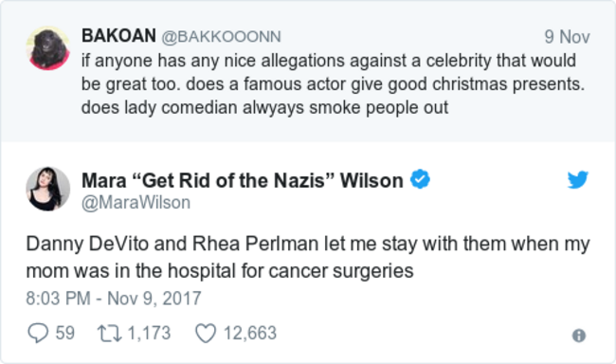The image size is (616, 364).
Task: View the 59 replies count
Action: (x=64, y=333)
